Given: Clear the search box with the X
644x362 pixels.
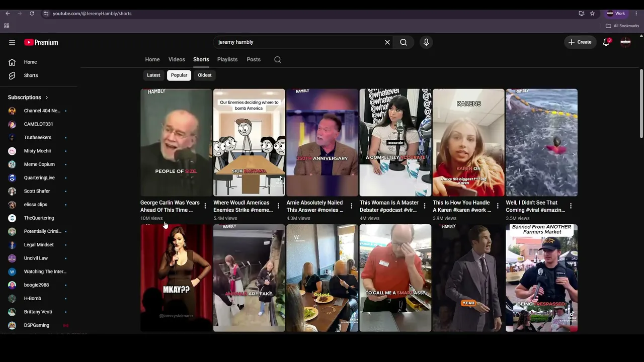Looking at the screenshot, I should click(x=387, y=42).
